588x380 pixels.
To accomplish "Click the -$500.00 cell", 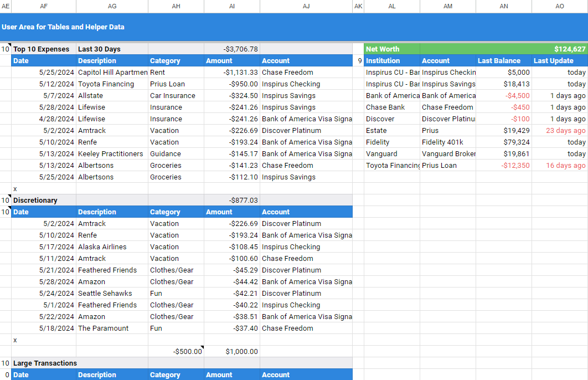I will click(x=176, y=352).
